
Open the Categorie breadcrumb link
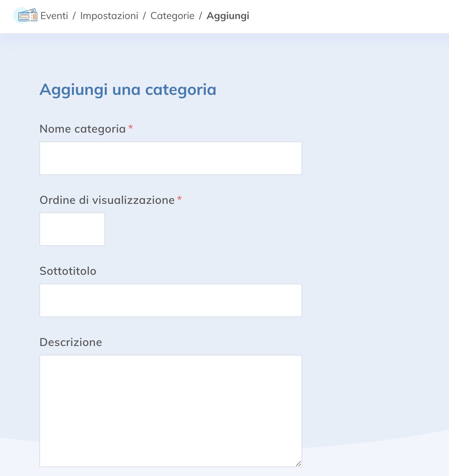point(172,15)
